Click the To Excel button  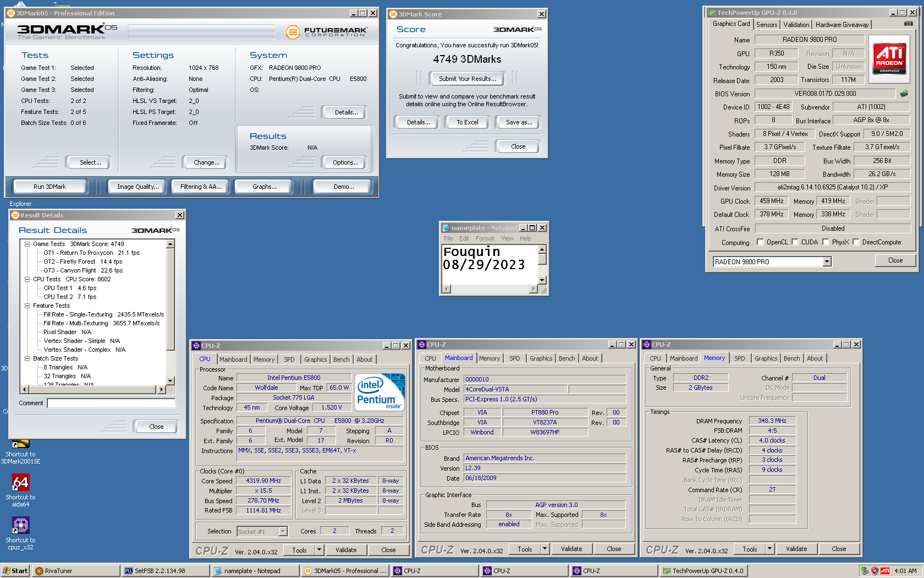(x=467, y=122)
